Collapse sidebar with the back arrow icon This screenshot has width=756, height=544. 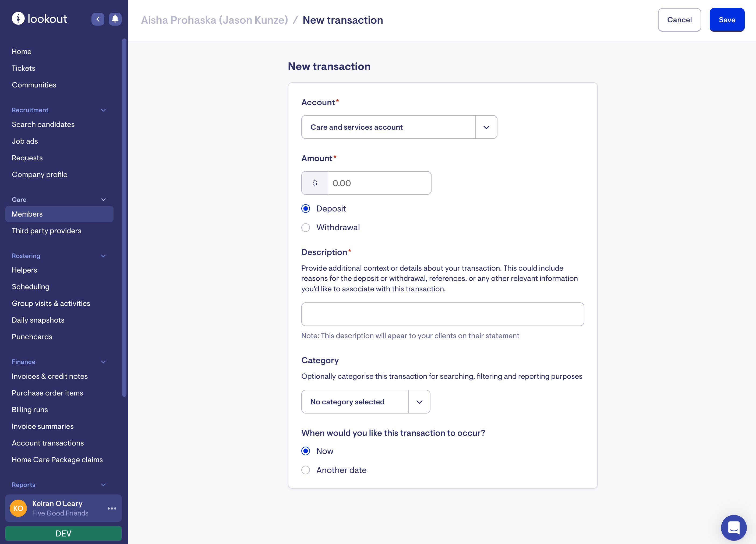coord(98,19)
